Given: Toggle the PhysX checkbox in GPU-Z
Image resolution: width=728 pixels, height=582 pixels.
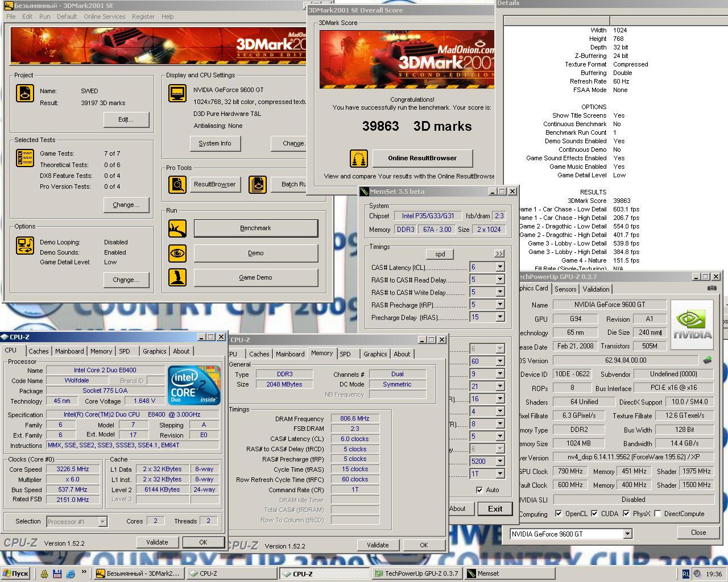Looking at the screenshot, I should [x=626, y=513].
